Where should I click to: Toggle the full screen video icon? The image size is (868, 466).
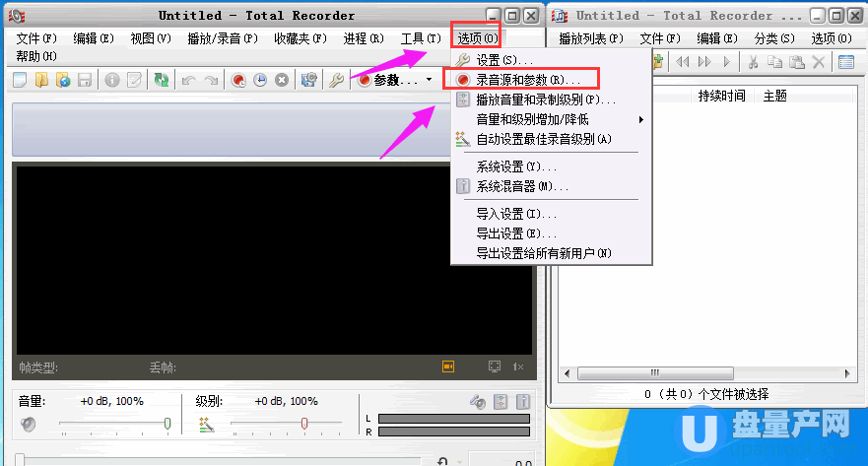[x=495, y=366]
